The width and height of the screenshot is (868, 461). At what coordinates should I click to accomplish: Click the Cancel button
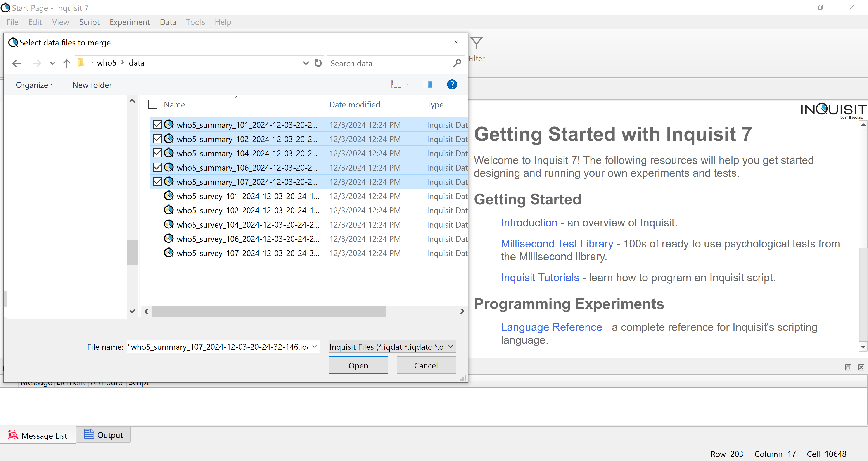[x=426, y=365]
